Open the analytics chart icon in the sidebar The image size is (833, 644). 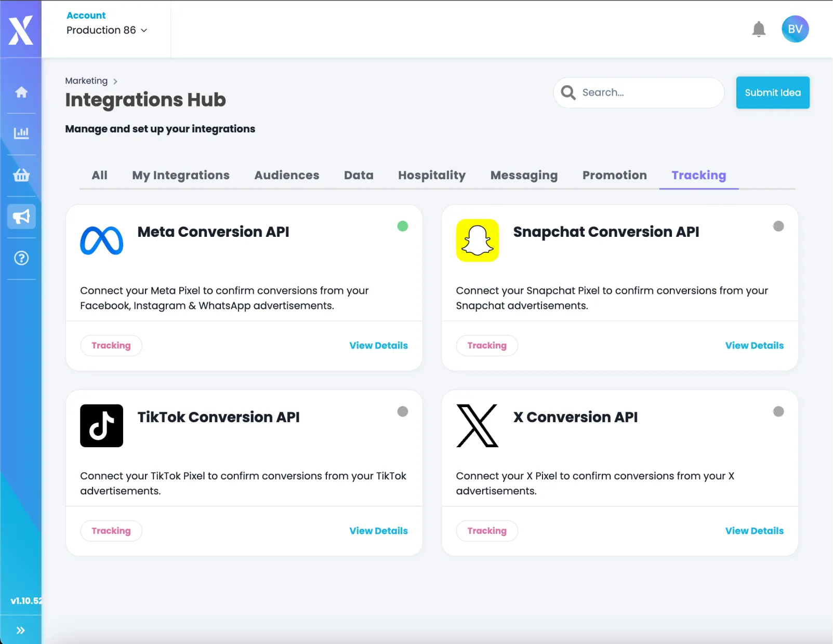pyautogui.click(x=21, y=133)
